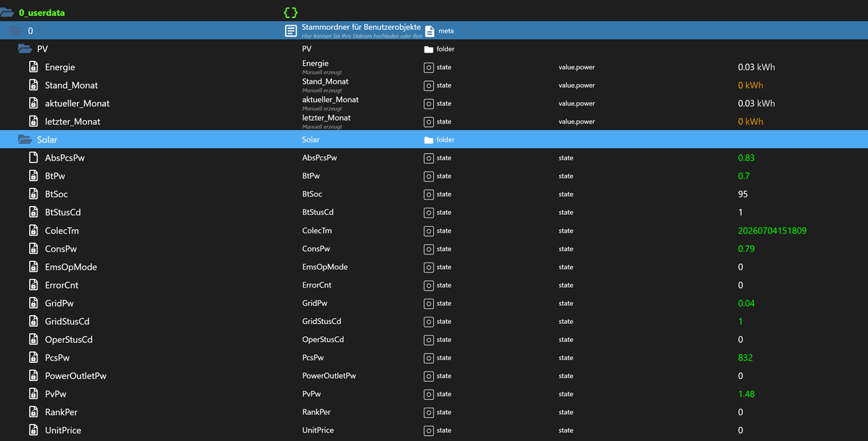Click the file icon beside UnitPrice

tap(33, 430)
